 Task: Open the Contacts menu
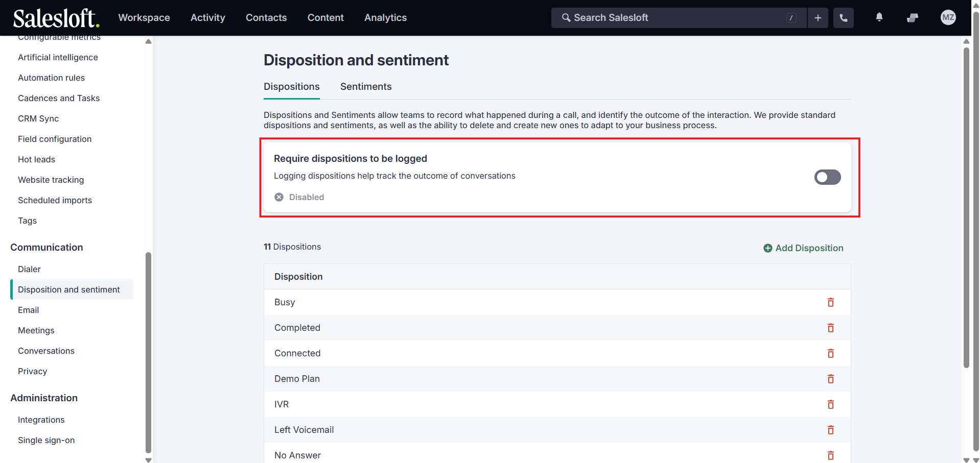point(266,18)
